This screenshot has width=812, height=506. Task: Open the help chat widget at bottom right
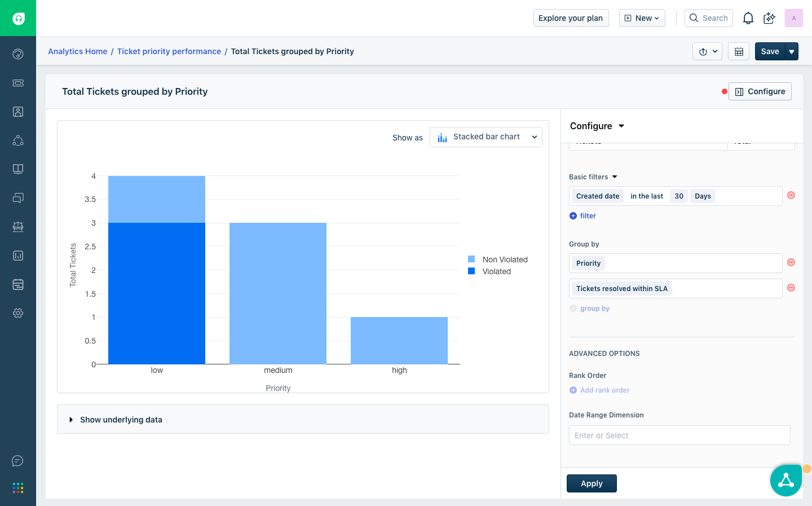[786, 480]
